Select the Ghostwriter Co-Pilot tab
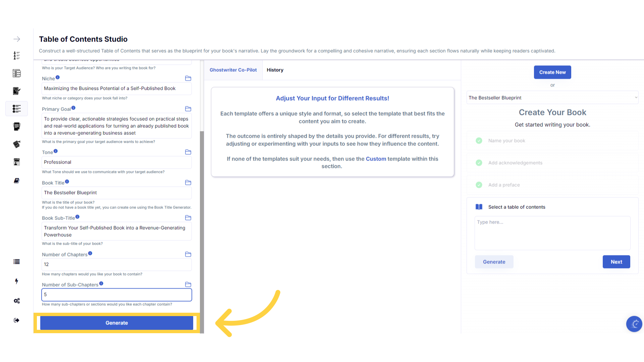 (233, 70)
